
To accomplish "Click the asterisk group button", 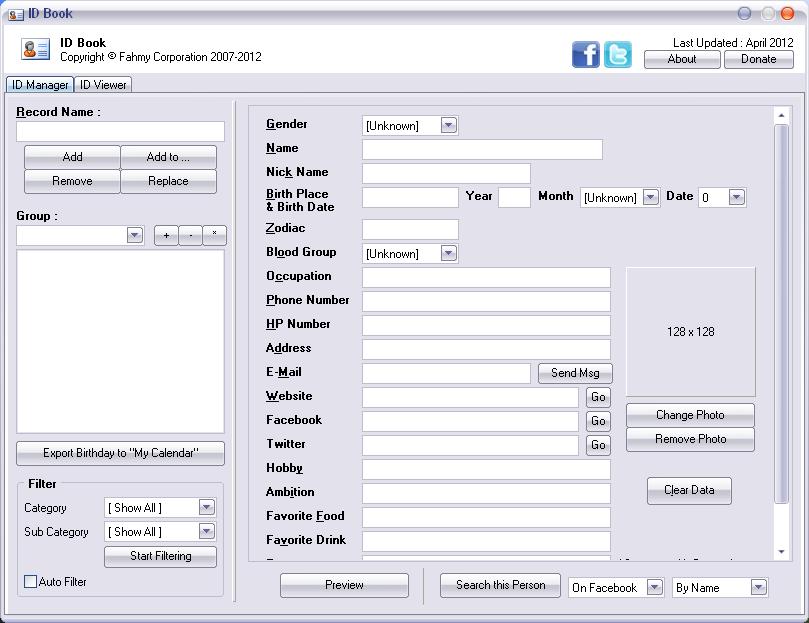I will (x=215, y=236).
